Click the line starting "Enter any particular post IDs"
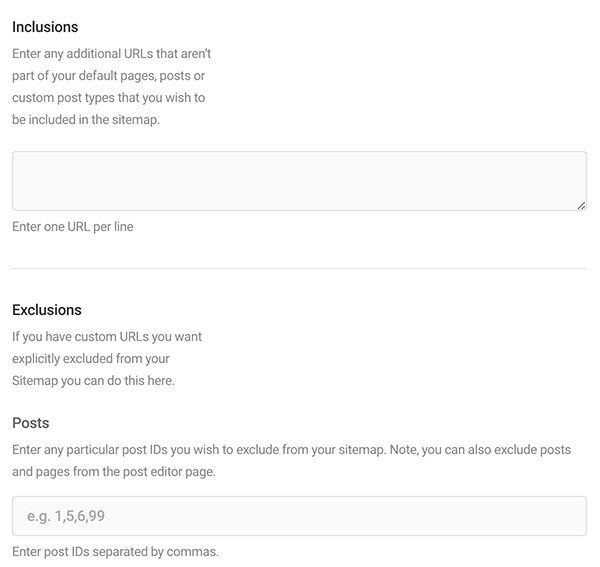This screenshot has height=567, width=600. point(292,450)
